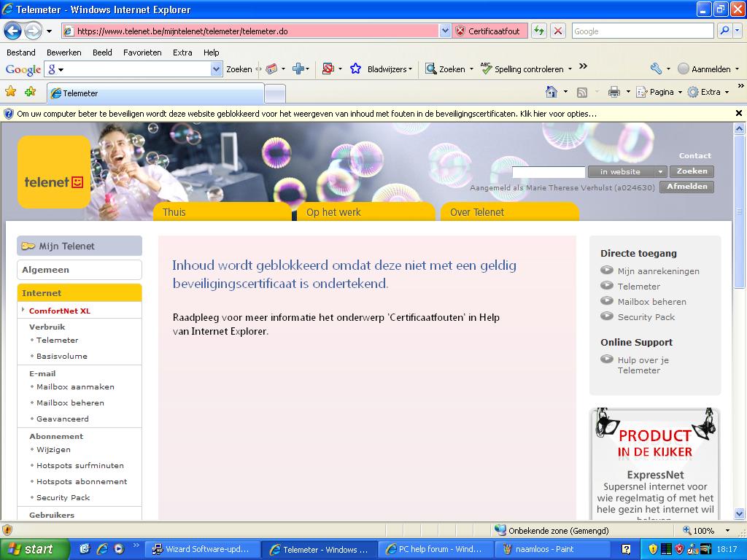Click the Favorites Center yellow star
Viewport: 747px width, 560px height.
tap(11, 92)
